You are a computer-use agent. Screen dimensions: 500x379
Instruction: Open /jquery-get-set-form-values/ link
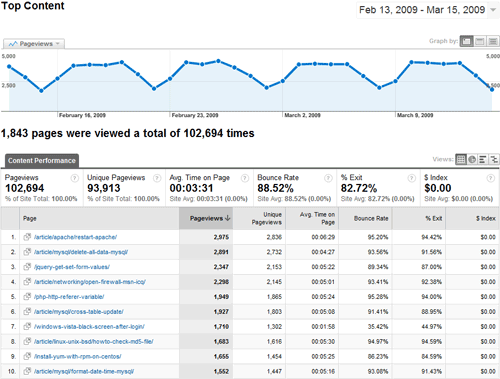tap(72, 267)
